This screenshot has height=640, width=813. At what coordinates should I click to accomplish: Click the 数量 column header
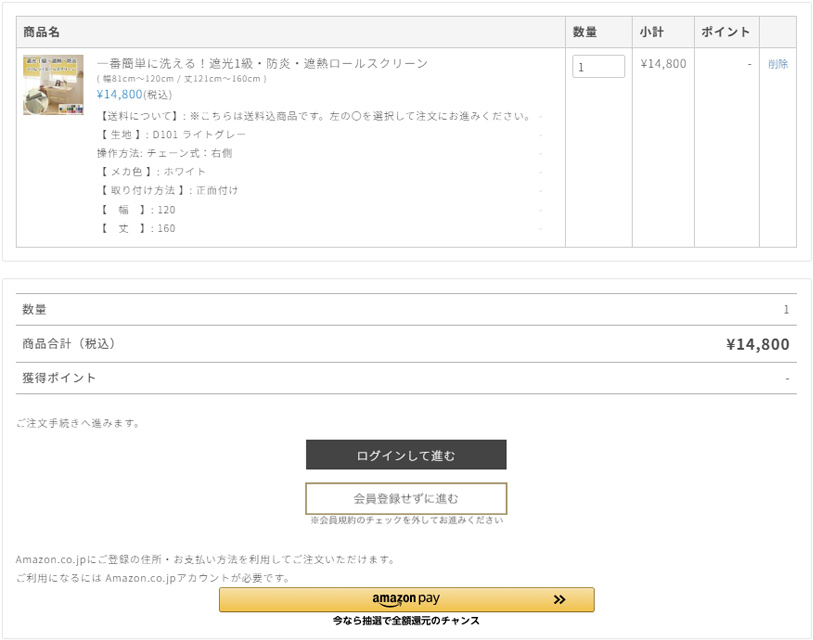(x=585, y=32)
